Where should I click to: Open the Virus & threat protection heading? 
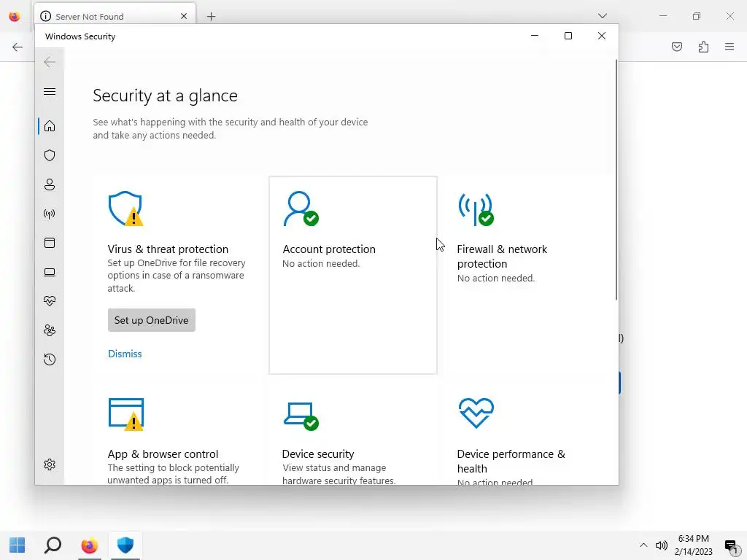click(168, 249)
